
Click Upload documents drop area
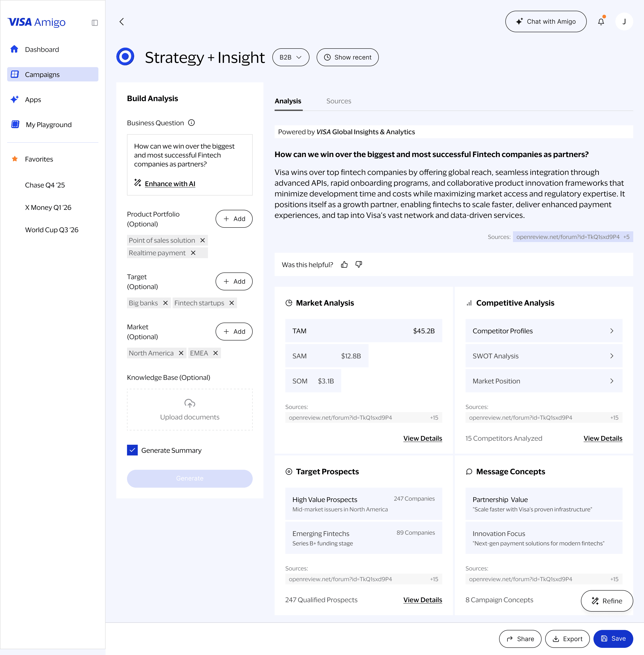[189, 409]
